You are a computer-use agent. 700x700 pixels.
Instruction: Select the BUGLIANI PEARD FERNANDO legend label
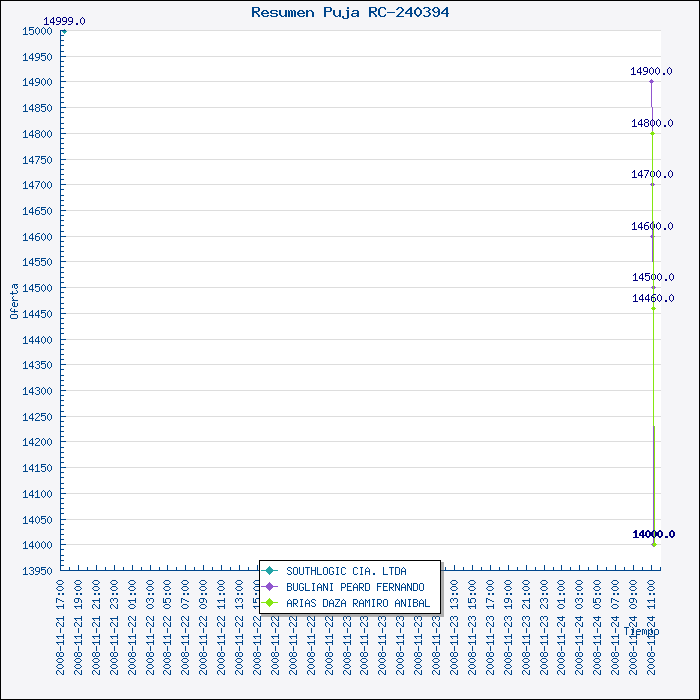(x=355, y=587)
